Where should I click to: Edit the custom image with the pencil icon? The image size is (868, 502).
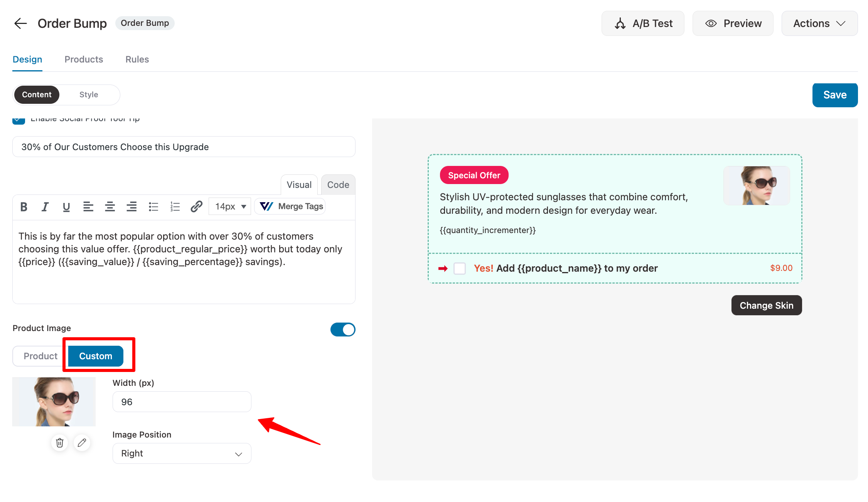(82, 443)
